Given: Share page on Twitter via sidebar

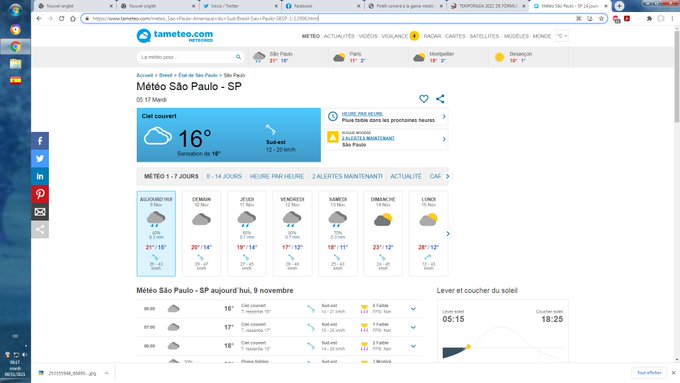Looking at the screenshot, I should [x=40, y=159].
